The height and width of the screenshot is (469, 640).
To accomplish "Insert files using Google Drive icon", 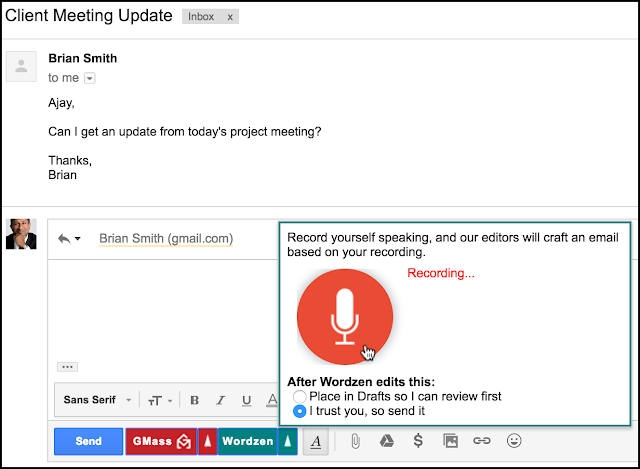I will coord(387,441).
